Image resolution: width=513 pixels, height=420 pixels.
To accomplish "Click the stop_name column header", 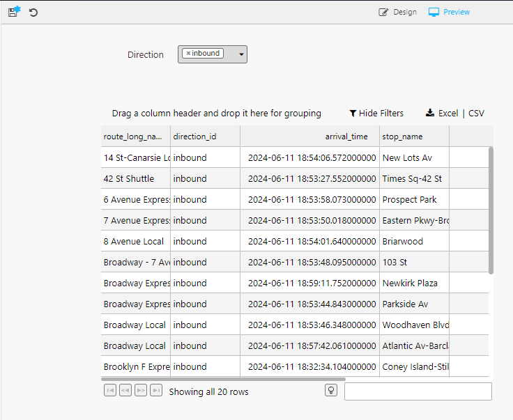I will (x=403, y=137).
